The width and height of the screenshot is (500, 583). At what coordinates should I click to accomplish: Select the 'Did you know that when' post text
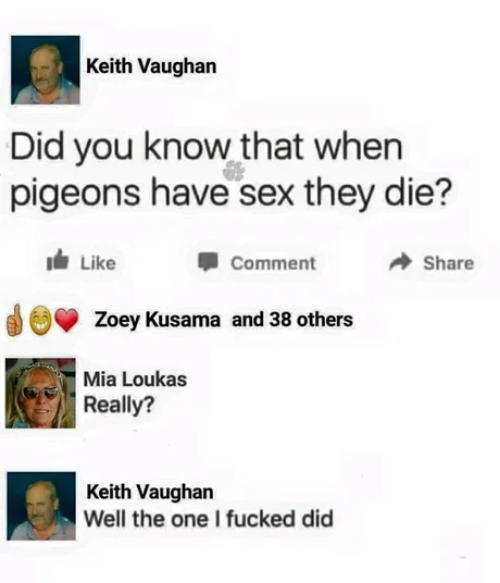pos(207,148)
